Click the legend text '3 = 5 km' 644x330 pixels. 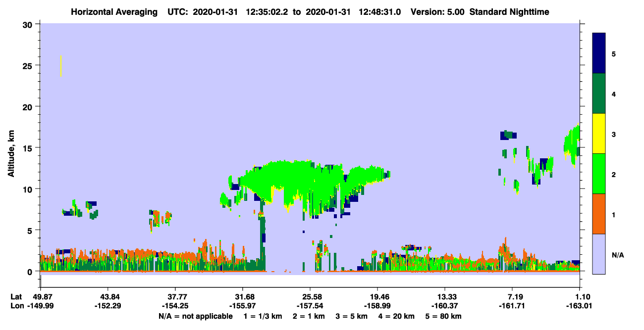(352, 316)
